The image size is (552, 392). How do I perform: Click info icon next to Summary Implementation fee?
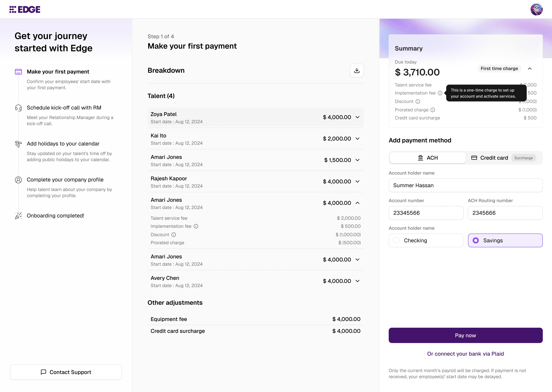click(440, 93)
